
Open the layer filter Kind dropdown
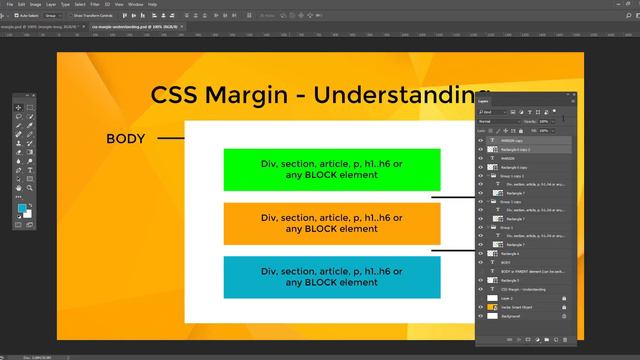point(493,112)
